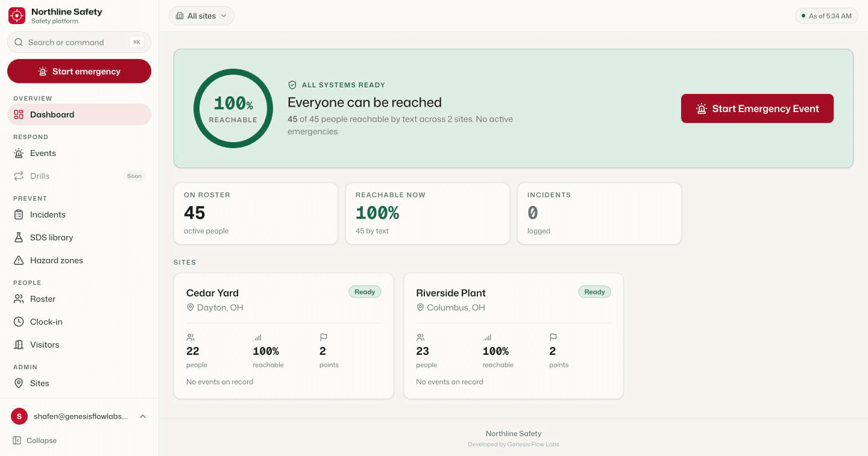Click the Drills item labeled Soon
The width and height of the screenshot is (868, 456).
click(79, 176)
